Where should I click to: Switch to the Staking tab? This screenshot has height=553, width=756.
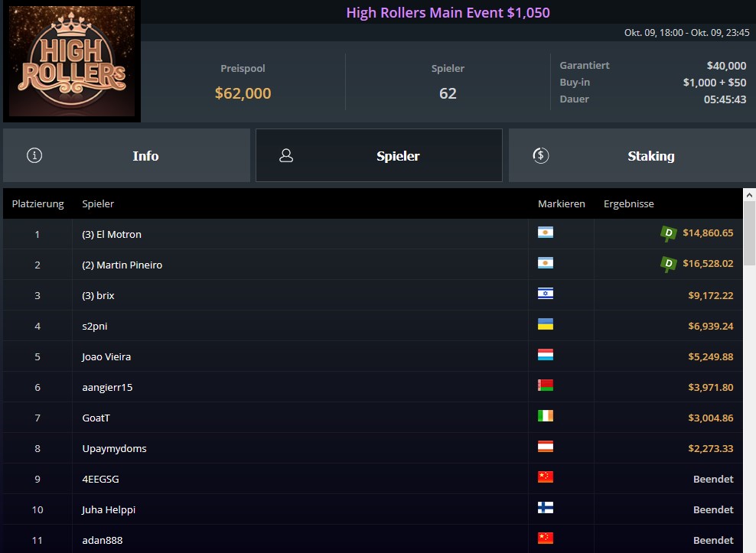pos(632,155)
